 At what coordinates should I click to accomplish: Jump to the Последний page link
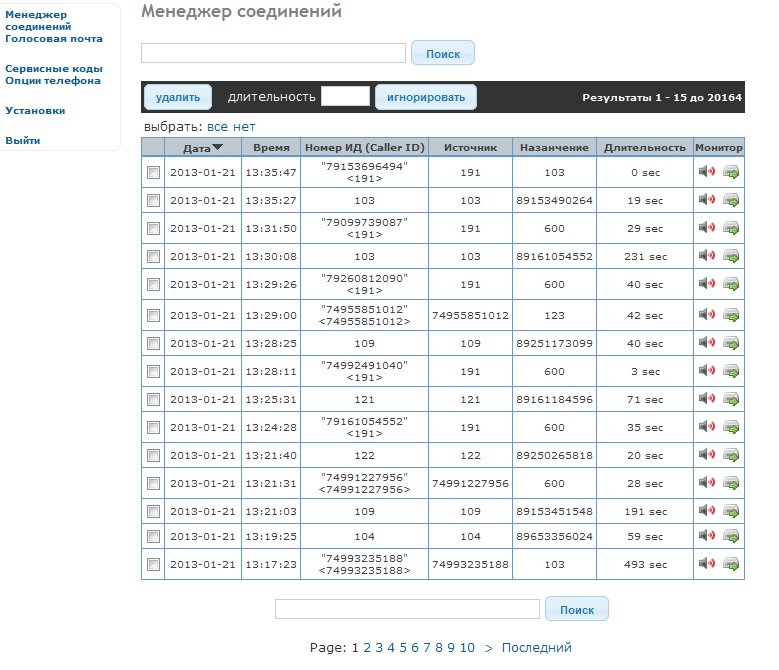click(536, 648)
